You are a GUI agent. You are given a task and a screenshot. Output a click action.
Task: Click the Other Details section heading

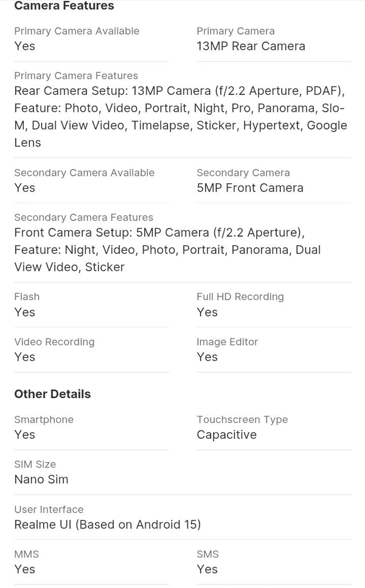[52, 394]
